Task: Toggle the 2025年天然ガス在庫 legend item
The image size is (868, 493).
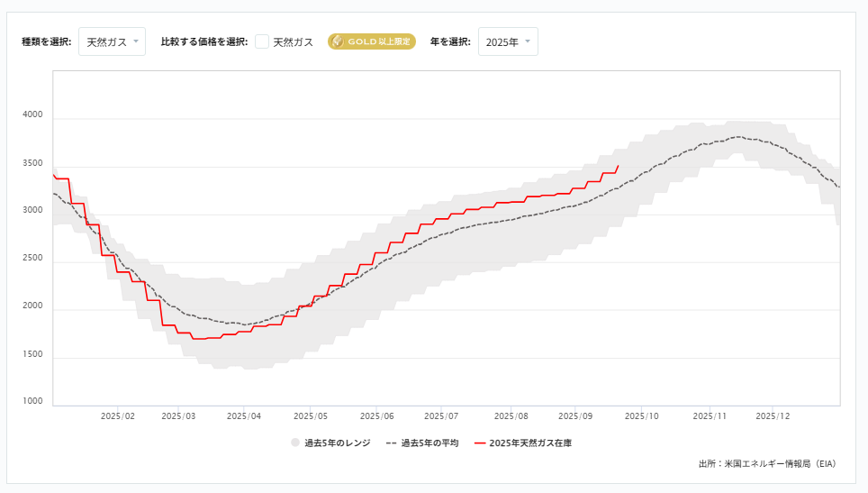Action: [x=523, y=443]
